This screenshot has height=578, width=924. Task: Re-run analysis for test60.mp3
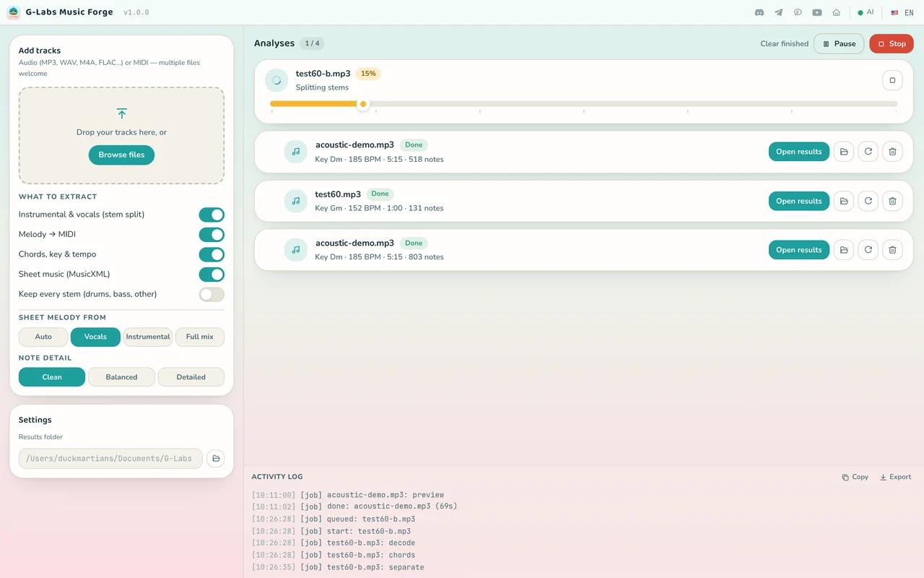[868, 201]
